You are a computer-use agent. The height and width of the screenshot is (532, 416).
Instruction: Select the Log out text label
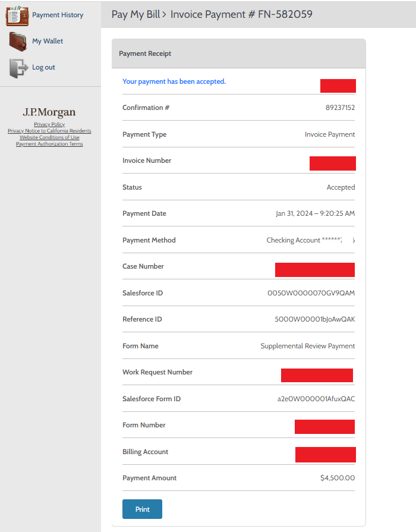pos(43,67)
